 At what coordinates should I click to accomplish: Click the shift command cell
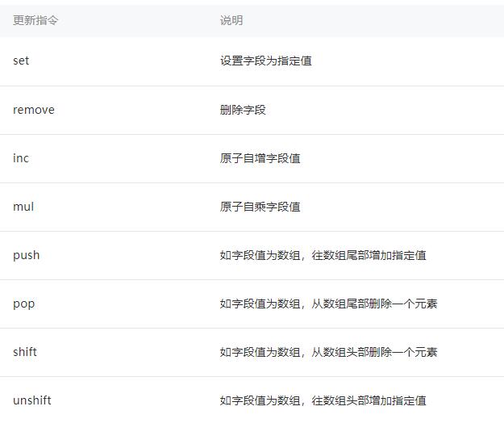[x=25, y=352]
